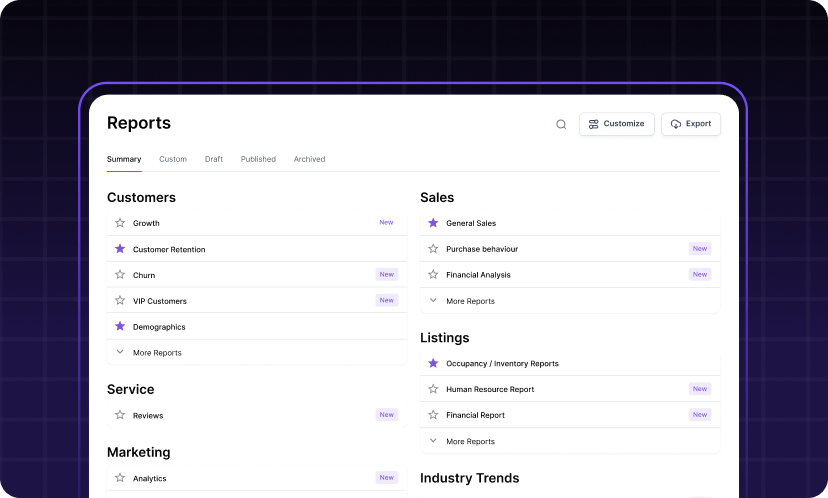Screen dimensions: 828x498
Task: Click the Export button
Action: pos(690,124)
